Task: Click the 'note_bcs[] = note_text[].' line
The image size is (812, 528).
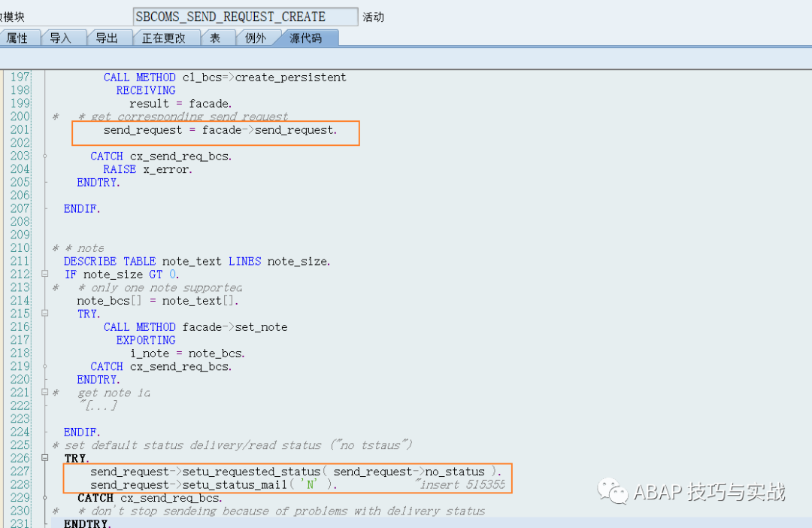Action: click(x=158, y=301)
